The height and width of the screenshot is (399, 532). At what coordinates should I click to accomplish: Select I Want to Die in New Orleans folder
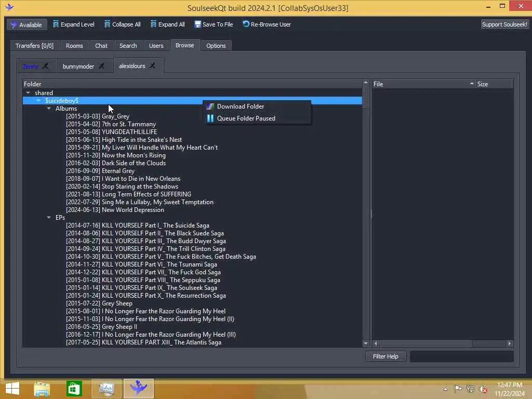point(123,179)
